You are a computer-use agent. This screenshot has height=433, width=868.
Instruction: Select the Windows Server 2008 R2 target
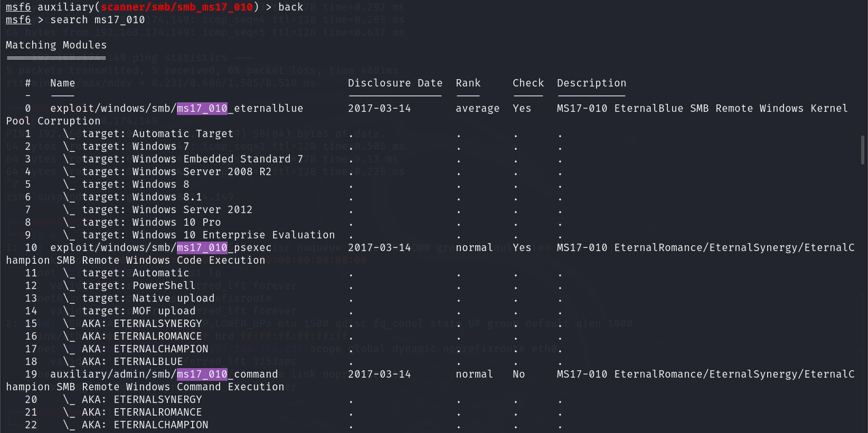(176, 172)
